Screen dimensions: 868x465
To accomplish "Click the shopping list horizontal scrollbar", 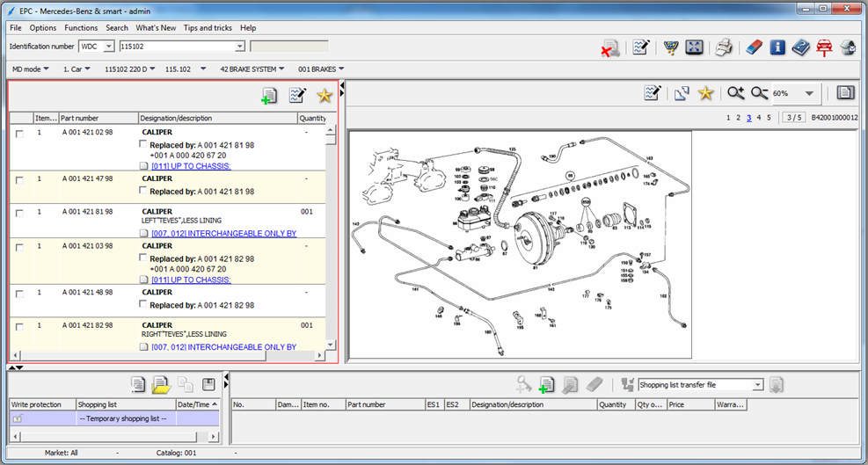I will point(114,438).
